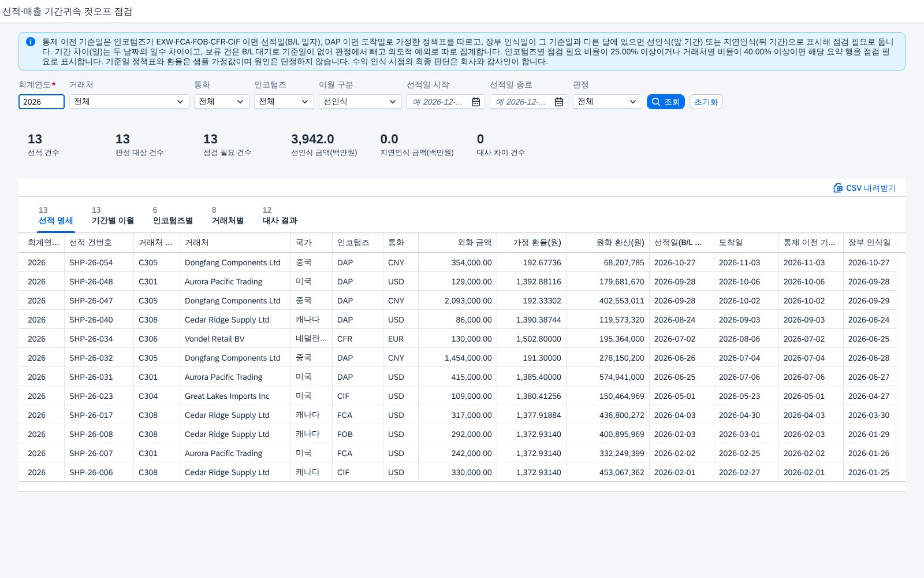Click the 장부 인식일 column header
The width and height of the screenshot is (924, 578).
870,243
